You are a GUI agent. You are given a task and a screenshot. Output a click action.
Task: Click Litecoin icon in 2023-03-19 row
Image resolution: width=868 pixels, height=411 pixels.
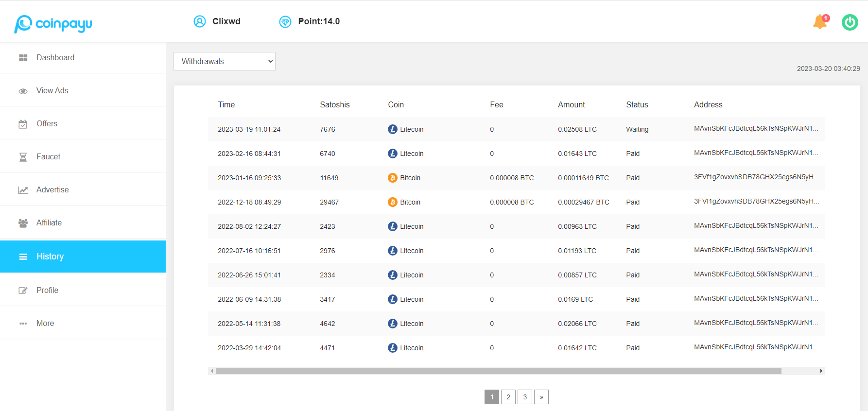pos(393,129)
